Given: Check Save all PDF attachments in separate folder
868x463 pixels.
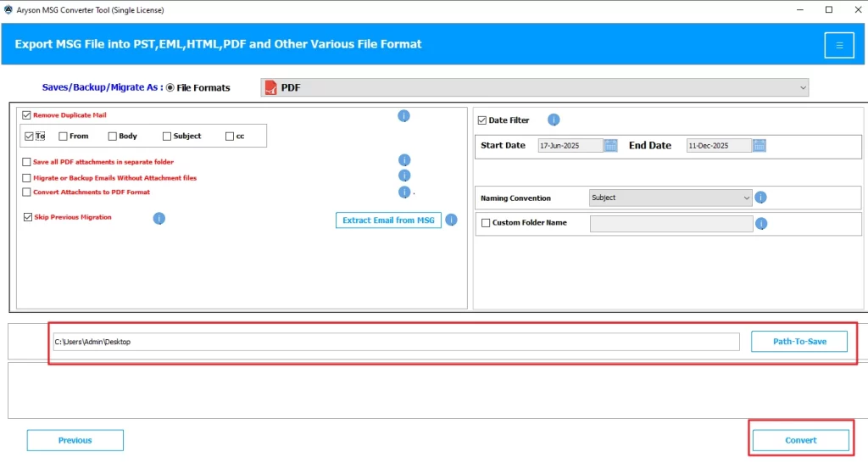Looking at the screenshot, I should coord(26,162).
